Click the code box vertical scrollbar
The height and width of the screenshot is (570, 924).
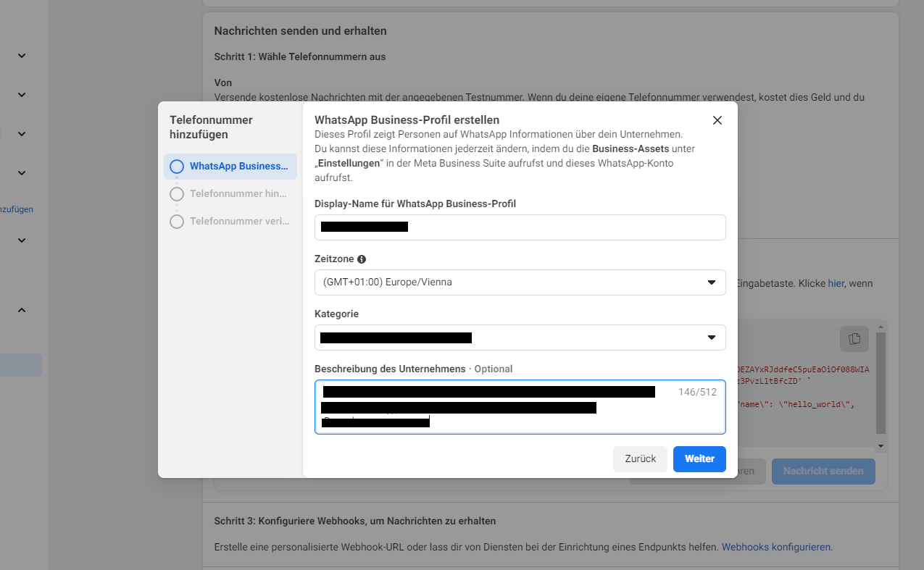881,384
